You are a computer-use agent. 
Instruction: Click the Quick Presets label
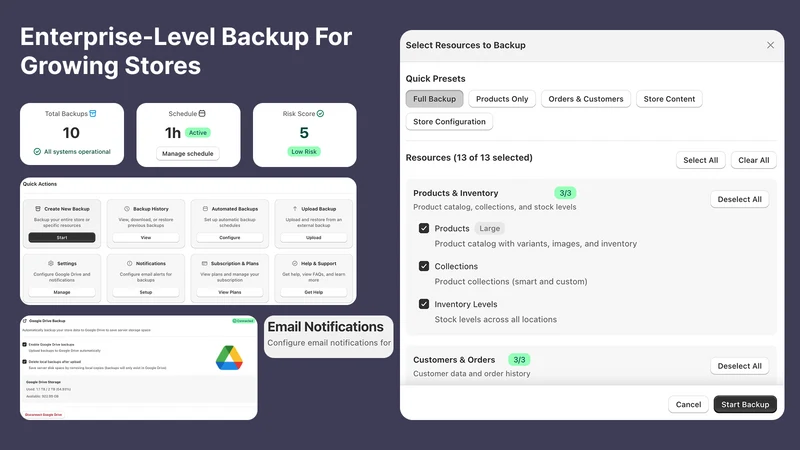pos(435,79)
